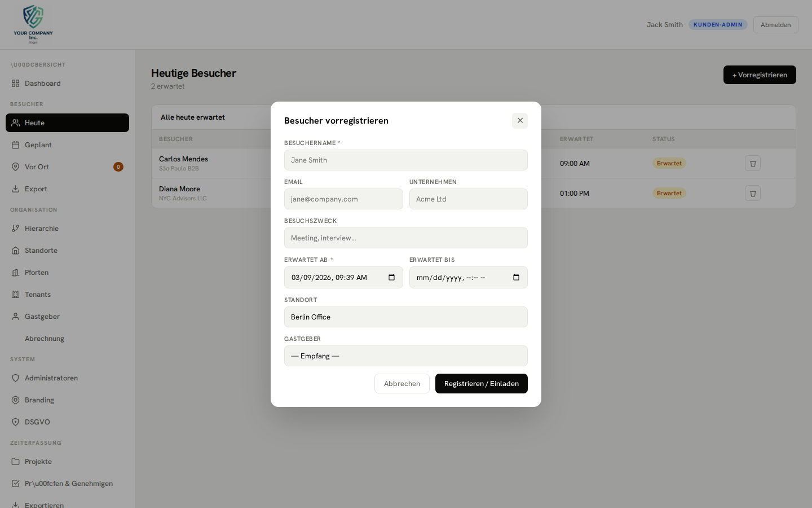Select the Hierarchie icon in the sidebar
The height and width of the screenshot is (508, 812).
[x=15, y=228]
